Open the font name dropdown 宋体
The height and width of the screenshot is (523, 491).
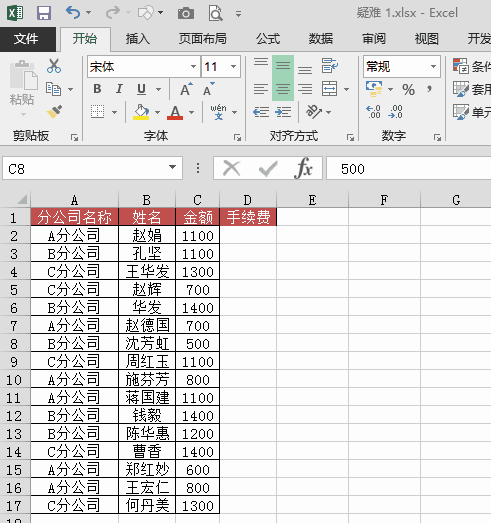click(x=193, y=66)
